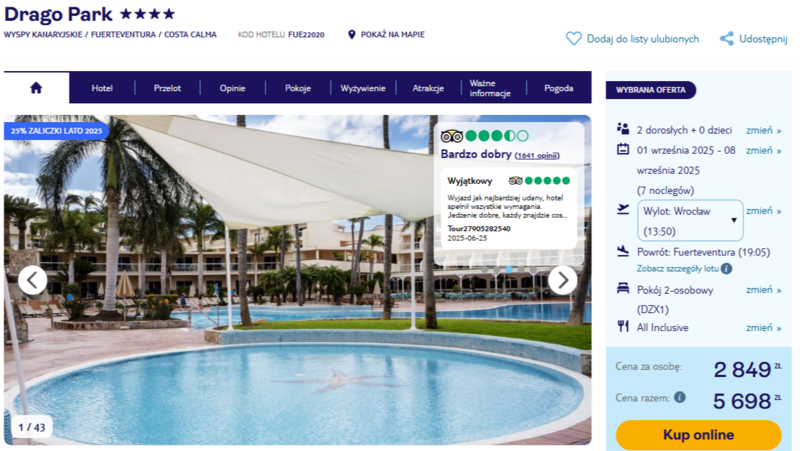Open Zobacz szczegóły lotu link
Viewport: 800px width, 451px height.
(678, 268)
